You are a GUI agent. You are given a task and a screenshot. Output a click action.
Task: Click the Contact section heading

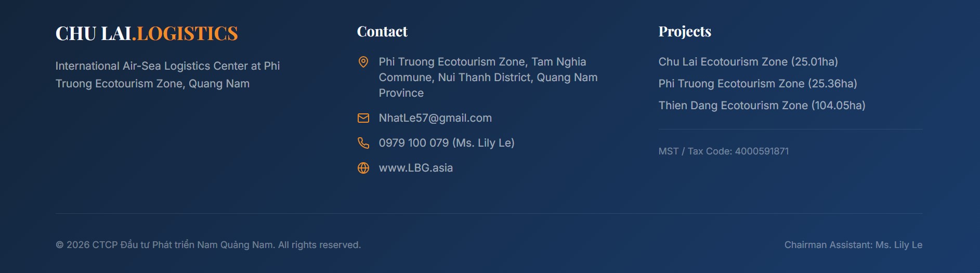click(x=382, y=32)
